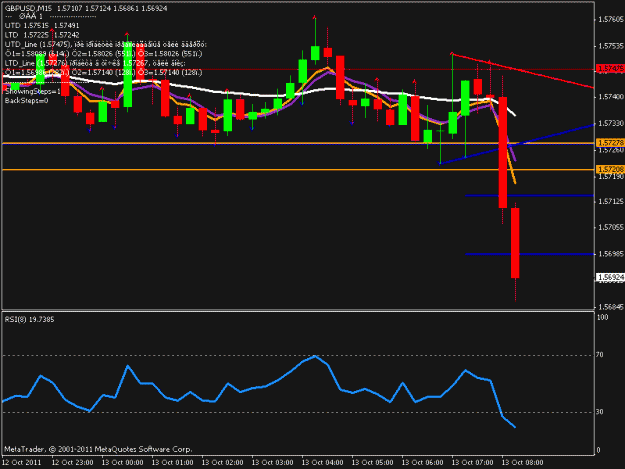Click the 1.56845 price scale value
Viewport: 625px width, 469px height.
[x=611, y=307]
